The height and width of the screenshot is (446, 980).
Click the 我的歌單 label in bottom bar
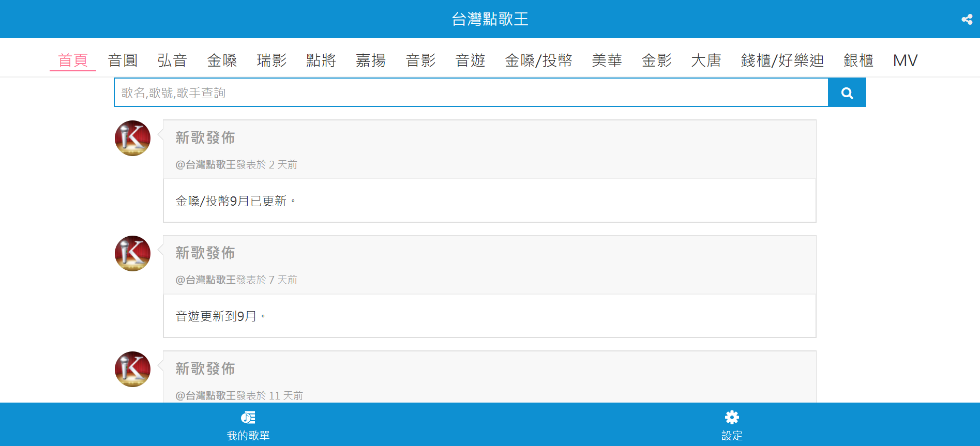248,436
